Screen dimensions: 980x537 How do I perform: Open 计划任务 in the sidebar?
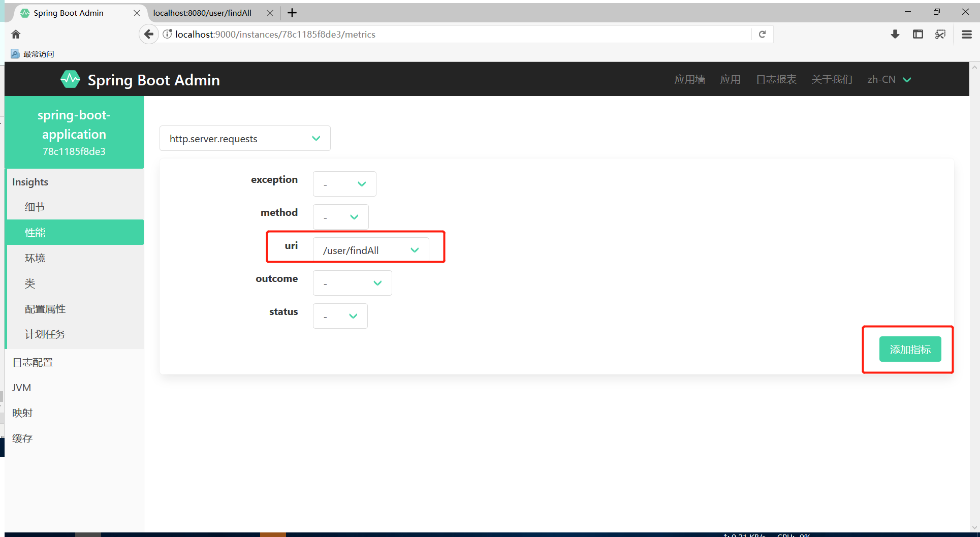75,334
